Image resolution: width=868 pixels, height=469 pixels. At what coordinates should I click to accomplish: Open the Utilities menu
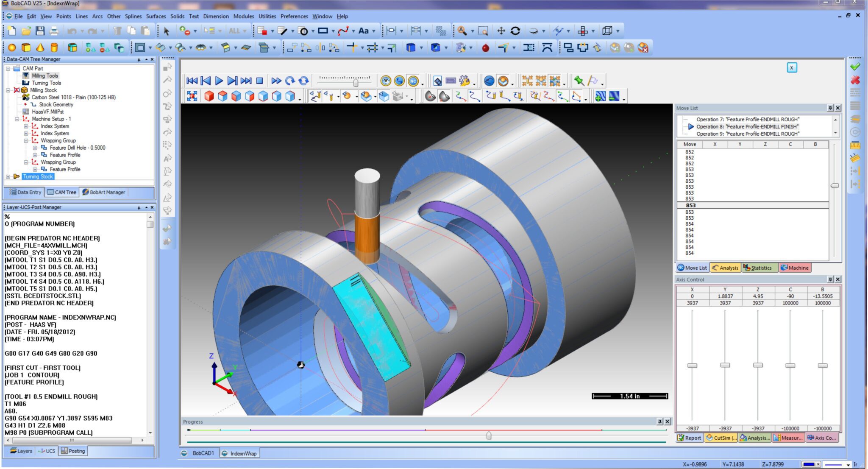coord(267,16)
